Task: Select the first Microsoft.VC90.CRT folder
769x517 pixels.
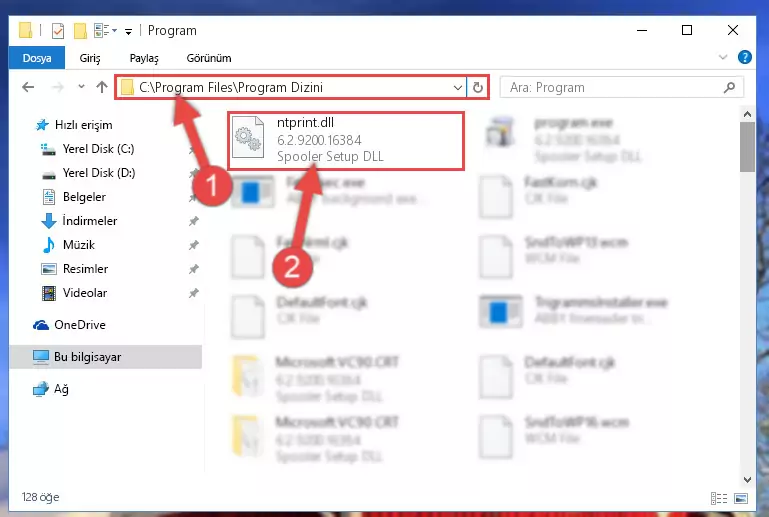Action: (316, 378)
